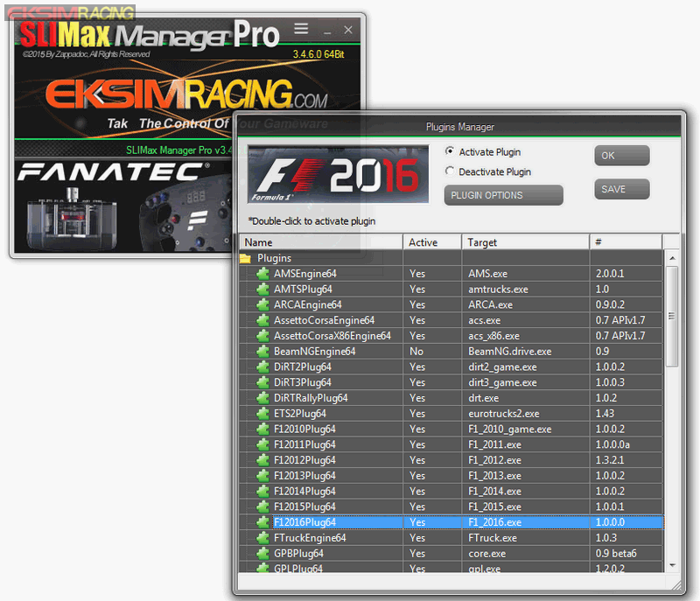Click the ARCAEngine64 plugin puzzle icon
Image resolution: width=700 pixels, height=601 pixels.
(263, 304)
